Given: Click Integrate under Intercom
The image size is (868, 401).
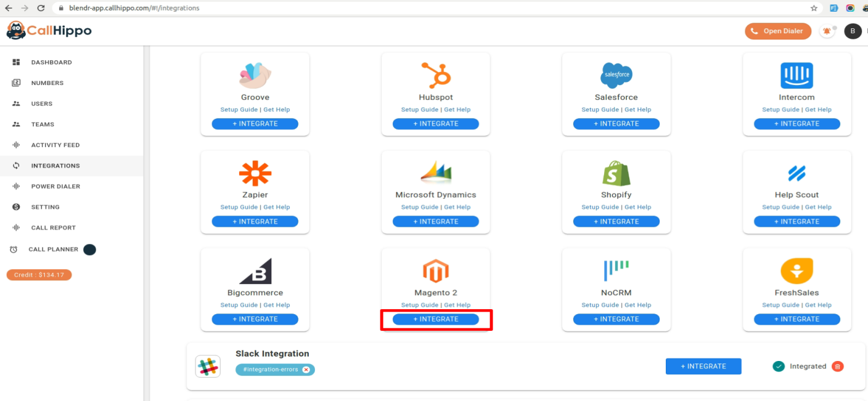Looking at the screenshot, I should 796,124.
